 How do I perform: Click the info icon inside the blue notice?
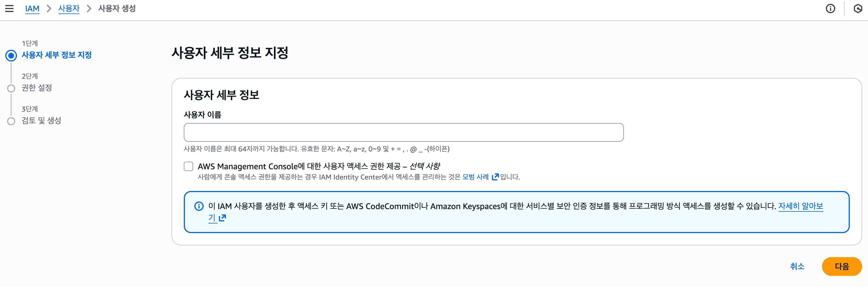(x=199, y=207)
